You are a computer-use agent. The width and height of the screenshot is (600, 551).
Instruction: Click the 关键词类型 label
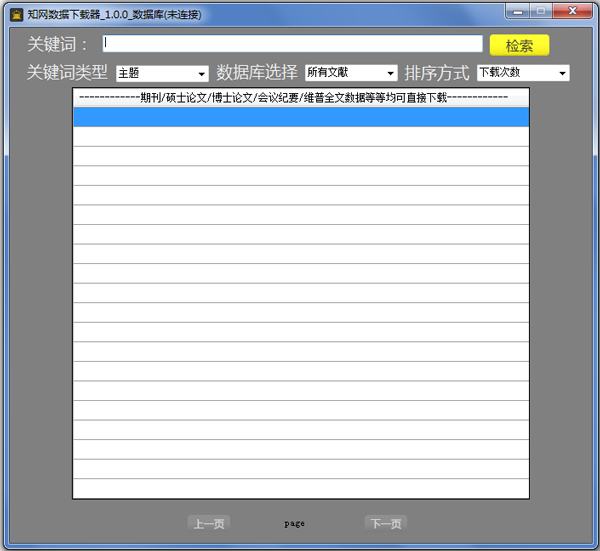click(67, 72)
